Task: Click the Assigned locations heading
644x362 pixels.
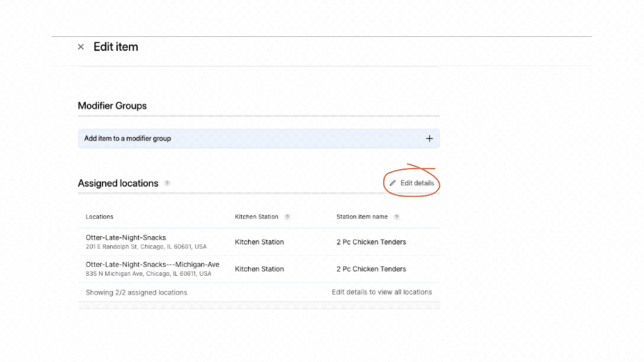Action: (118, 183)
